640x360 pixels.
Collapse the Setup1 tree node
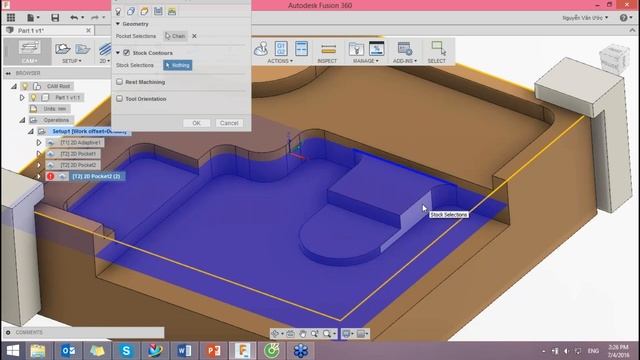31,131
